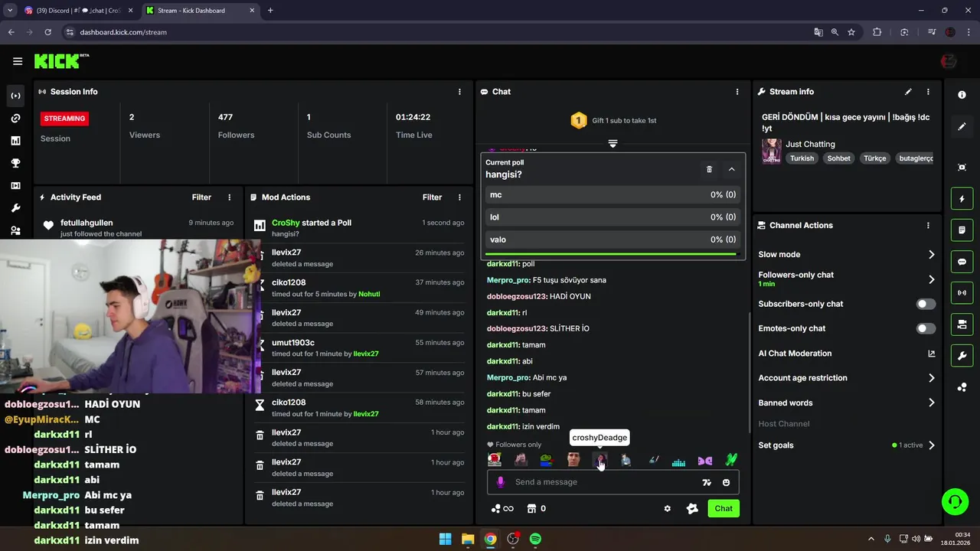Open Activity Feed three-dot menu
980x551 pixels.
[x=229, y=197]
